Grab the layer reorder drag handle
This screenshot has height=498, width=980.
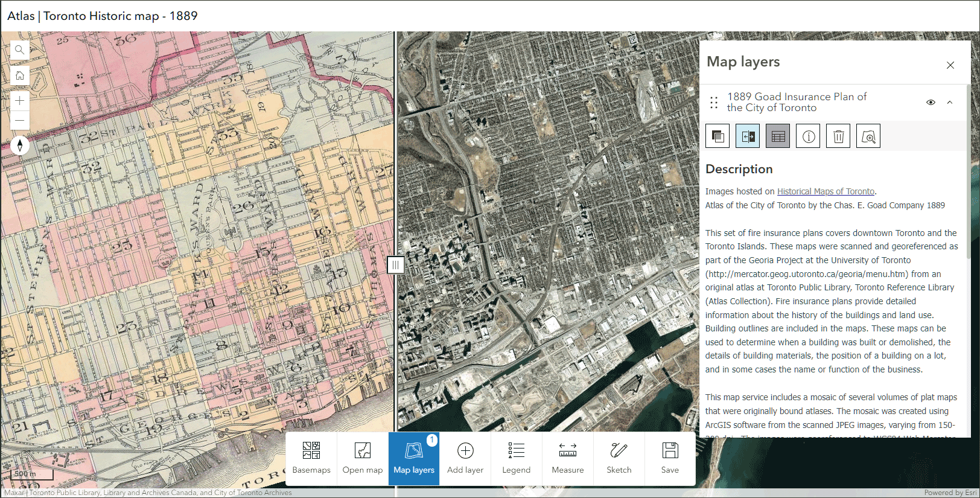pos(714,103)
